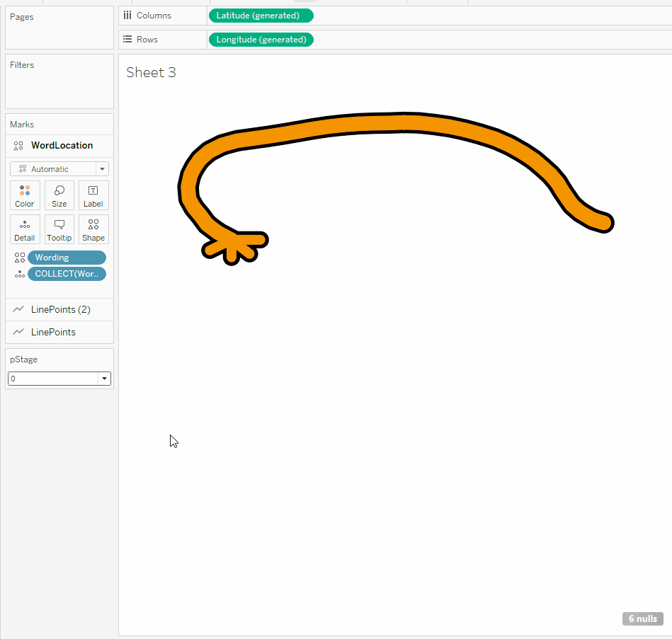Click the Longitude (generated) pill on Rows

point(261,40)
